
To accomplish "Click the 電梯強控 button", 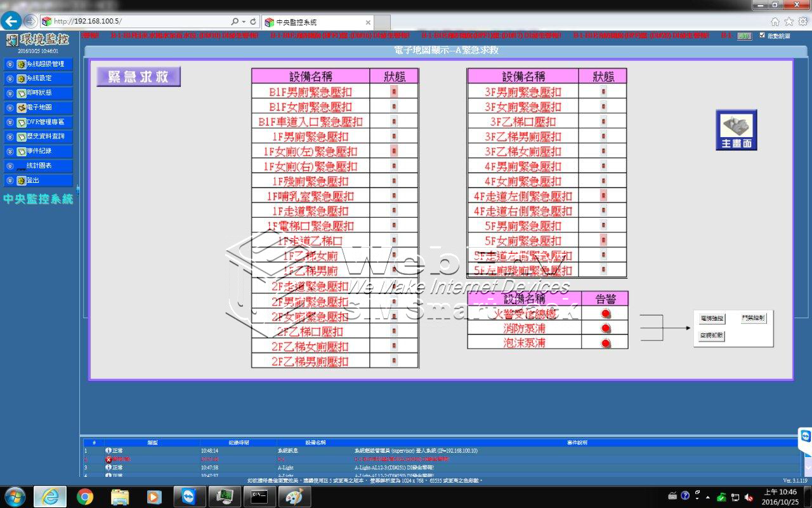I will [712, 319].
